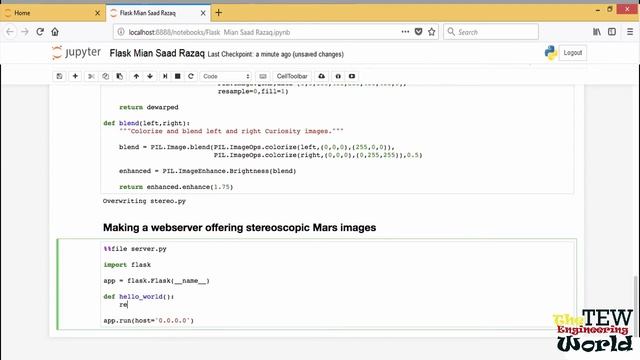Move the selected cell down with the down arrow

(150, 76)
